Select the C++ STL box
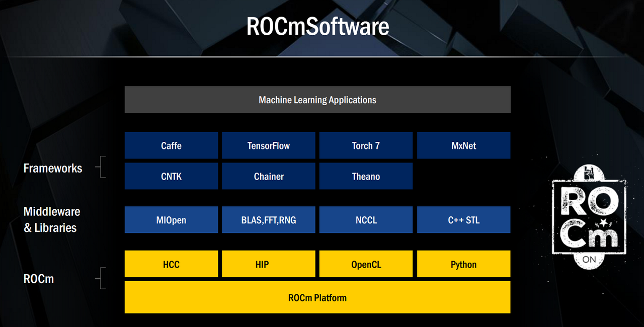 [x=464, y=220]
